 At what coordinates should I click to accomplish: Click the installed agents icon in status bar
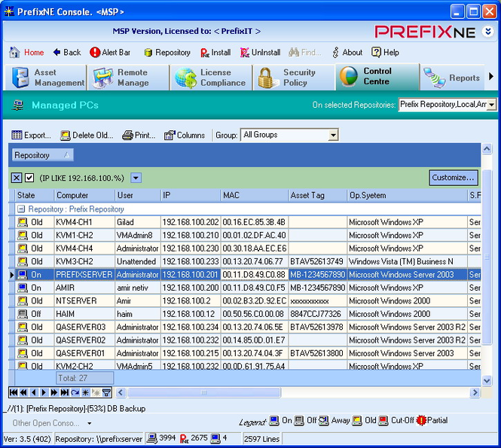185,439
